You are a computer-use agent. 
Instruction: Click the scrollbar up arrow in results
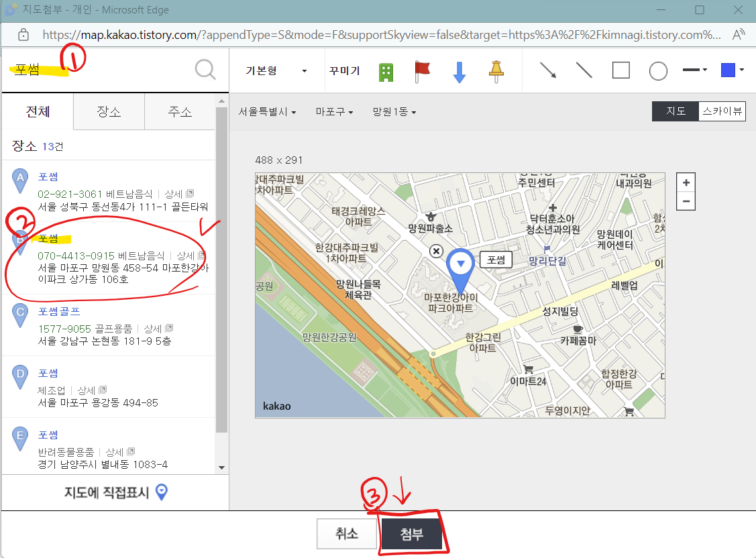[221, 101]
